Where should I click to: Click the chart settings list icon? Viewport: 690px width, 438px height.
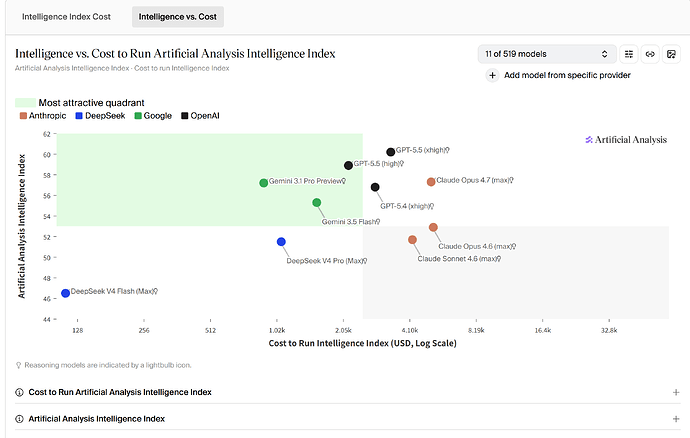(x=629, y=54)
